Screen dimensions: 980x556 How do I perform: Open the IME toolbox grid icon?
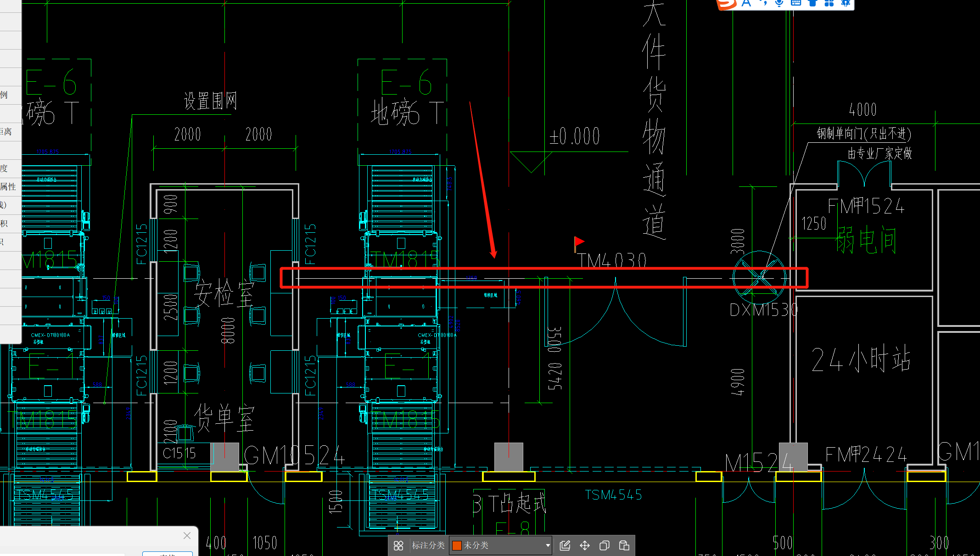tap(829, 3)
